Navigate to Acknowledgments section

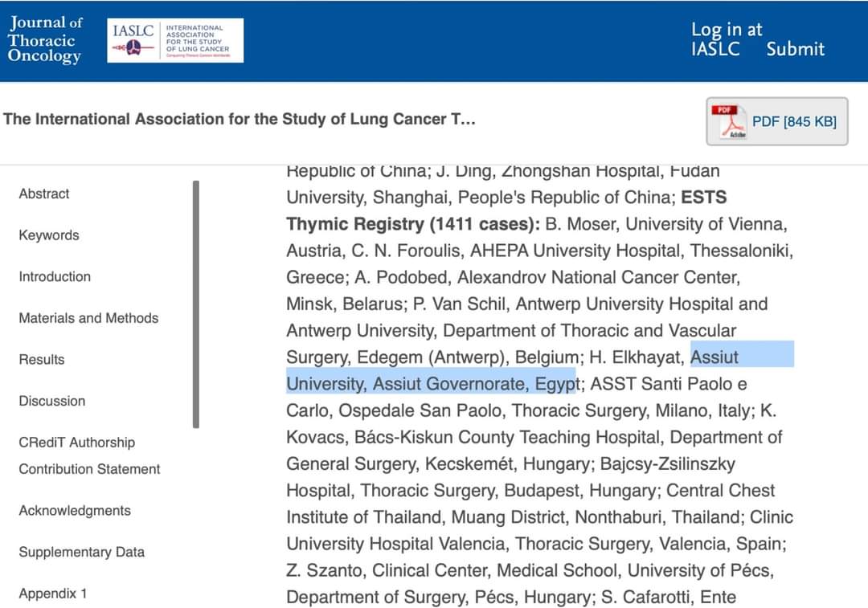[x=75, y=511]
